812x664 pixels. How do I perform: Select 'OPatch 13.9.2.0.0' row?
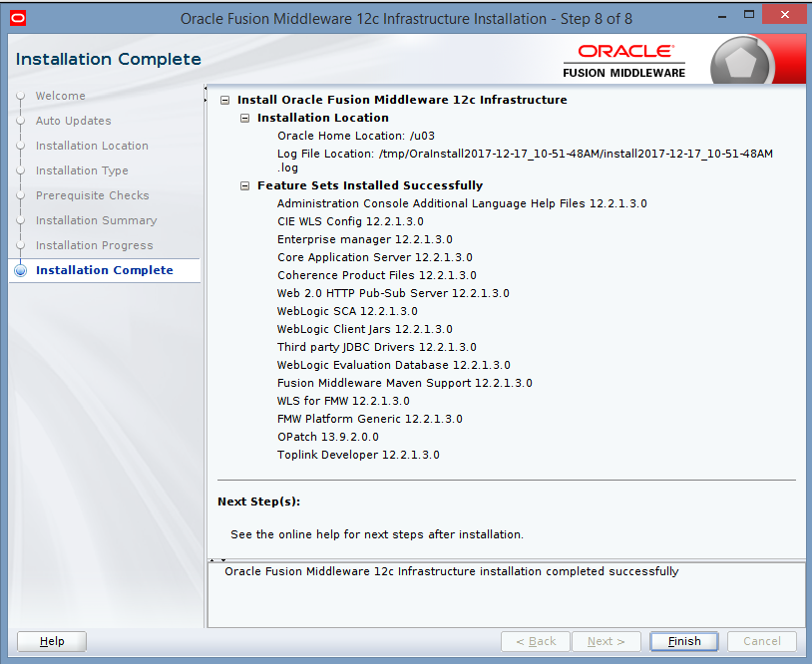click(x=328, y=437)
